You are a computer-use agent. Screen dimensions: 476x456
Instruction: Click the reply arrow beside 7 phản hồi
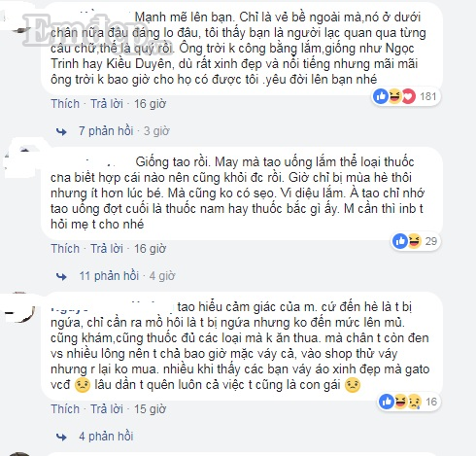[x=61, y=131]
